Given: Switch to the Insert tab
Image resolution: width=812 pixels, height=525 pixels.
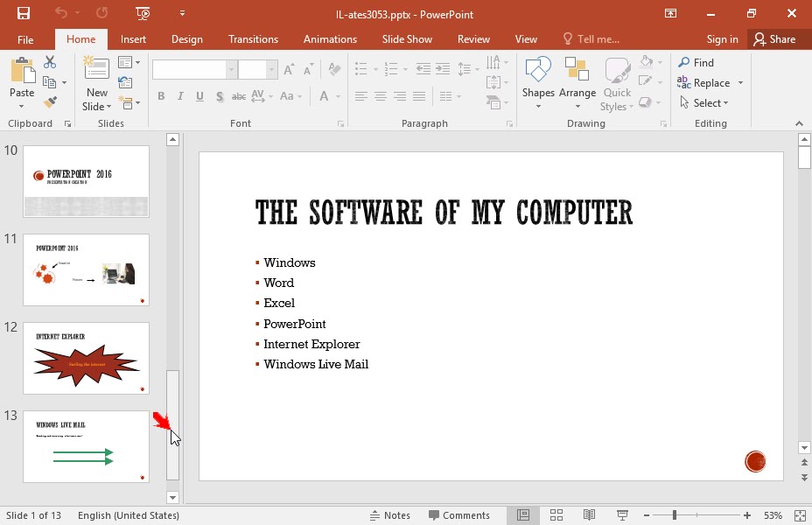Looking at the screenshot, I should click(133, 39).
